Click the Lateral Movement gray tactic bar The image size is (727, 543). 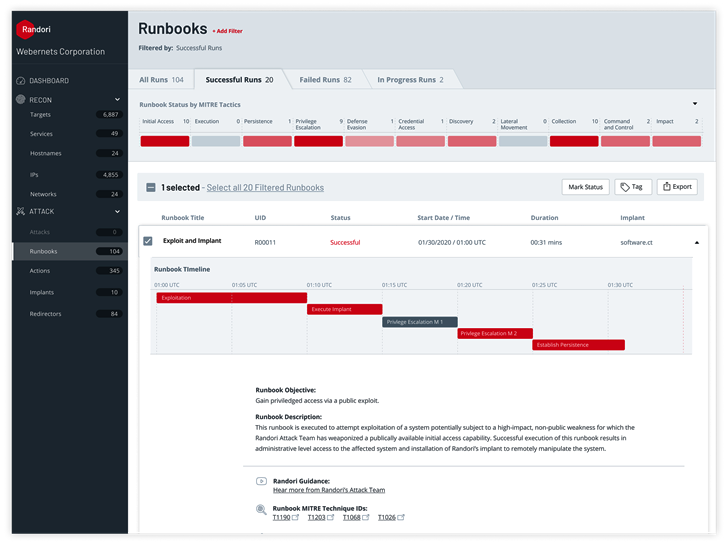(523, 141)
